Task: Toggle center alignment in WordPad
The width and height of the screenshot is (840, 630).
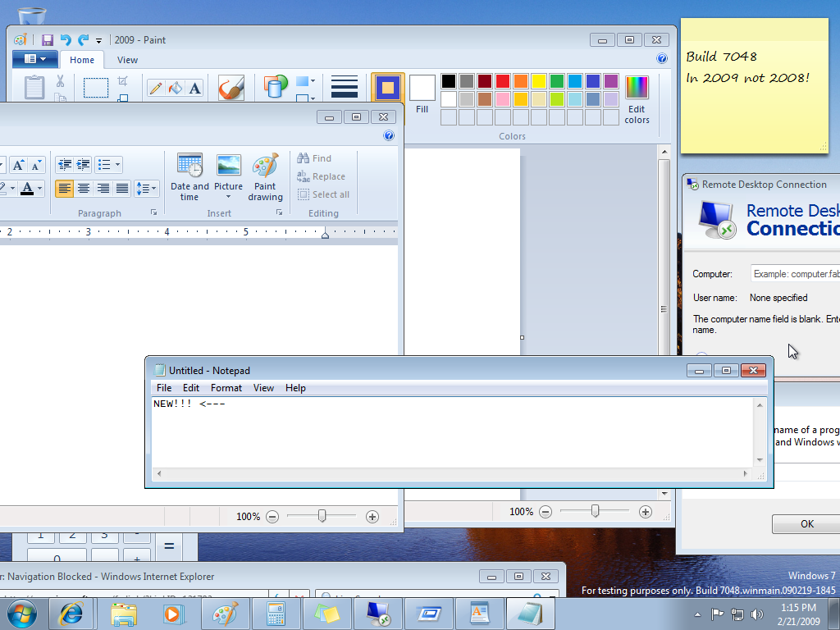Action: (x=84, y=189)
